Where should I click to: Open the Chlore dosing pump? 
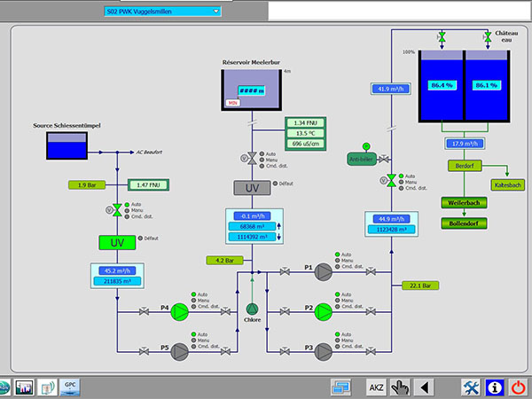tap(252, 309)
